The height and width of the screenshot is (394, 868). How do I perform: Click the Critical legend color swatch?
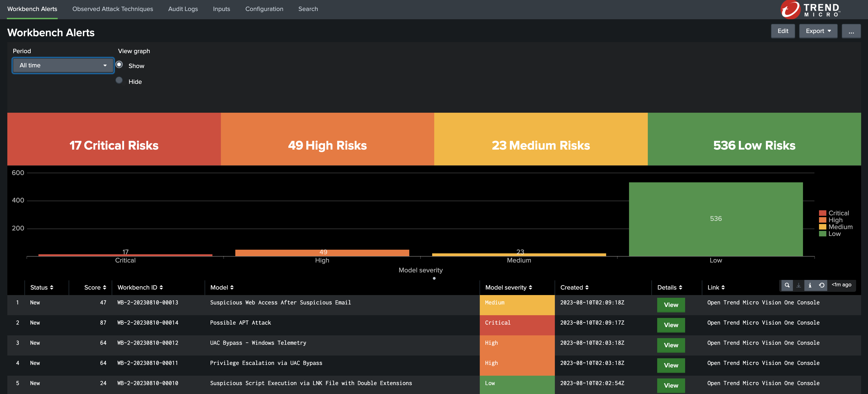(x=822, y=213)
